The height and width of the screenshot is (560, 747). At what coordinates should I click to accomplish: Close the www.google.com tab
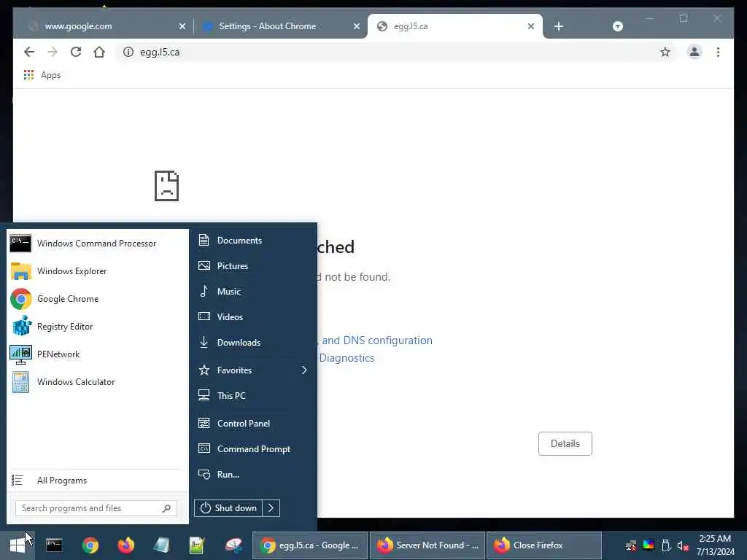pos(182,27)
